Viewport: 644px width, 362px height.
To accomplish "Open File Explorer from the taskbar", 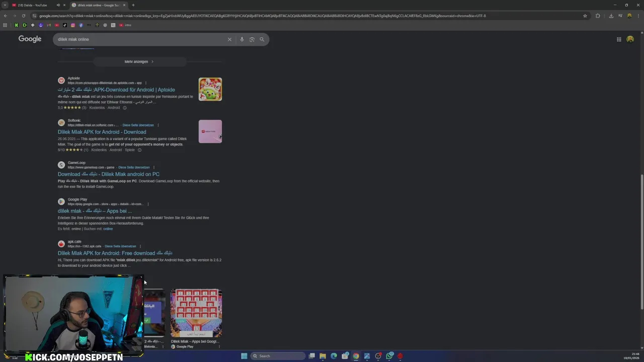I will pos(323,356).
